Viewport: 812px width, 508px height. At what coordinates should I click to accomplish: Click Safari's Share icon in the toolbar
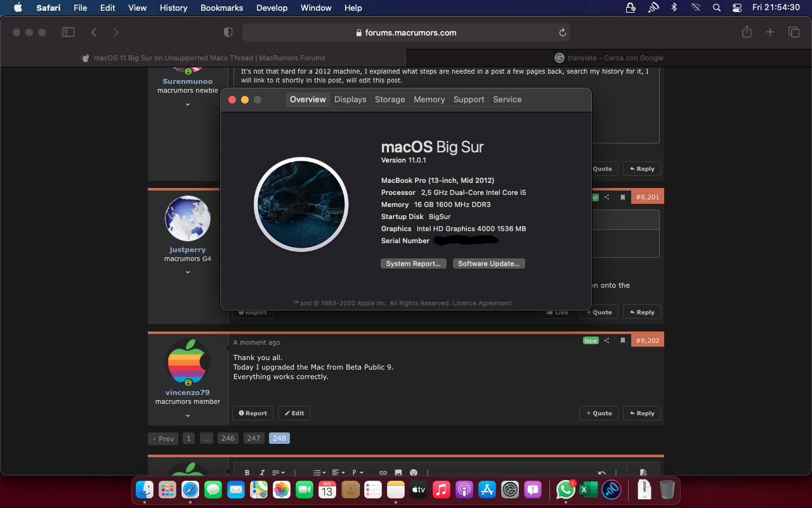pyautogui.click(x=747, y=32)
